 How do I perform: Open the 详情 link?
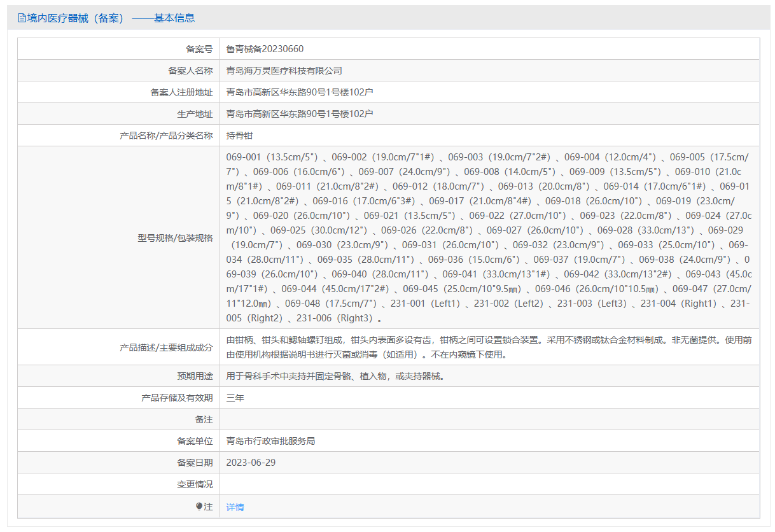[x=235, y=507]
